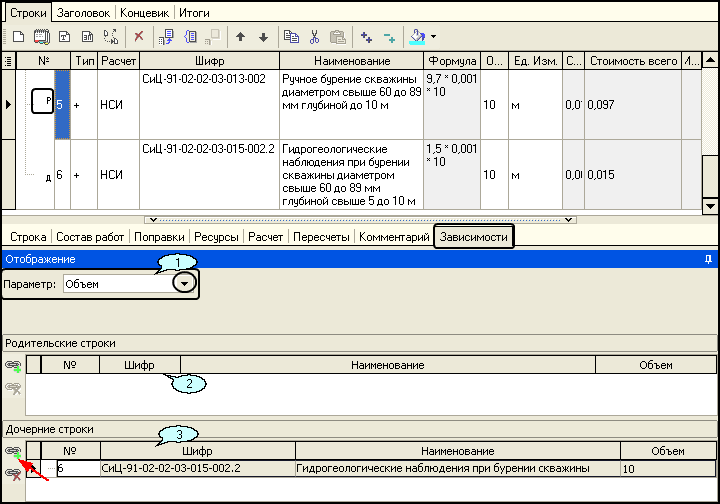
Task: Switch to the Заголовок tab
Action: coord(83,13)
